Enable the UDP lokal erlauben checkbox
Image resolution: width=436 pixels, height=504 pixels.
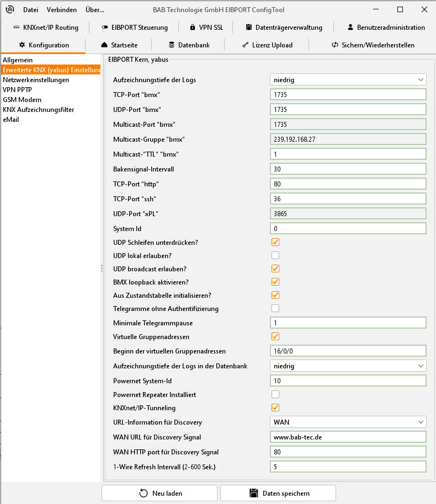coord(275,255)
